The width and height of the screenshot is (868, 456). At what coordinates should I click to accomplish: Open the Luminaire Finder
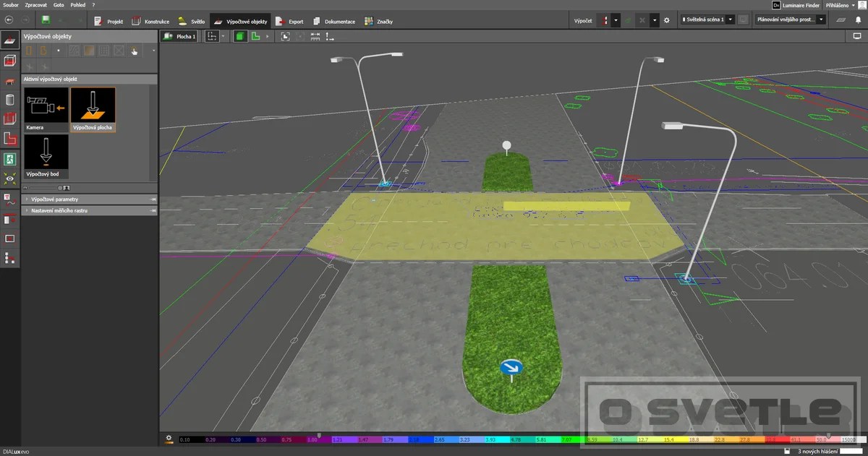pyautogui.click(x=796, y=4)
